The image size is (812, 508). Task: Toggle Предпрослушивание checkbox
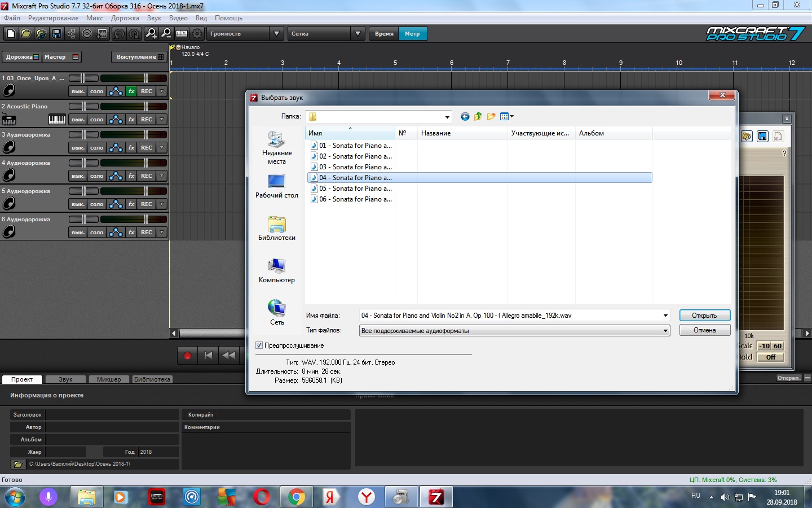point(259,345)
